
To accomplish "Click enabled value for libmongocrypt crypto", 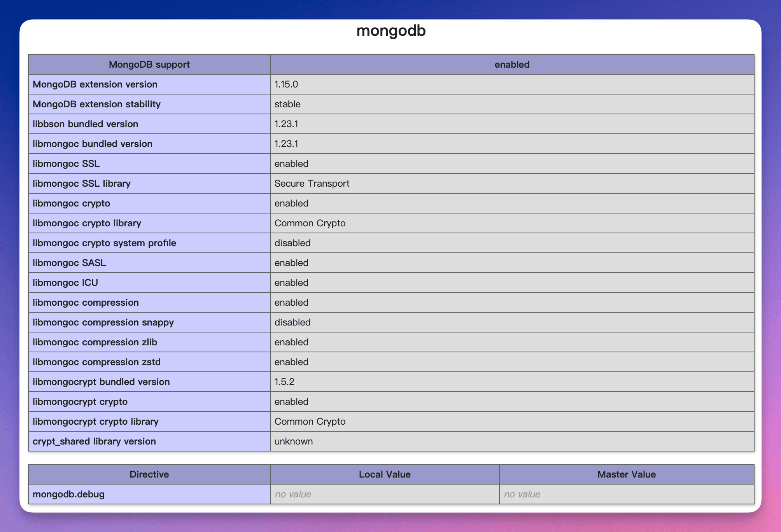I will click(x=291, y=402).
